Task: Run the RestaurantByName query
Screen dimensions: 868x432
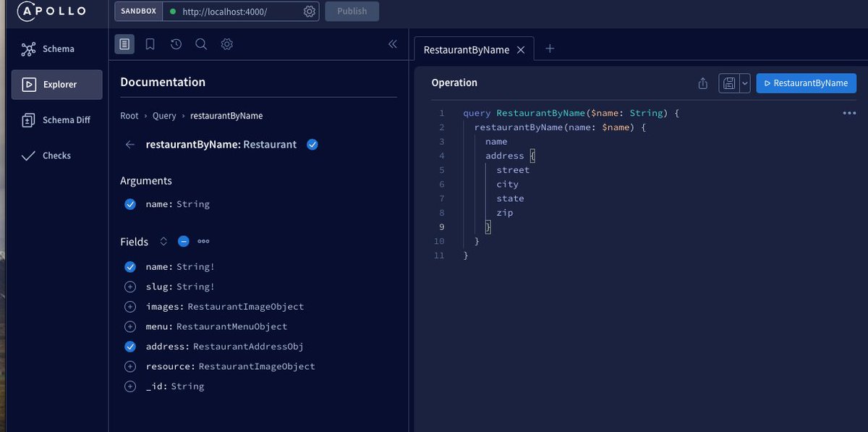Action: (806, 83)
